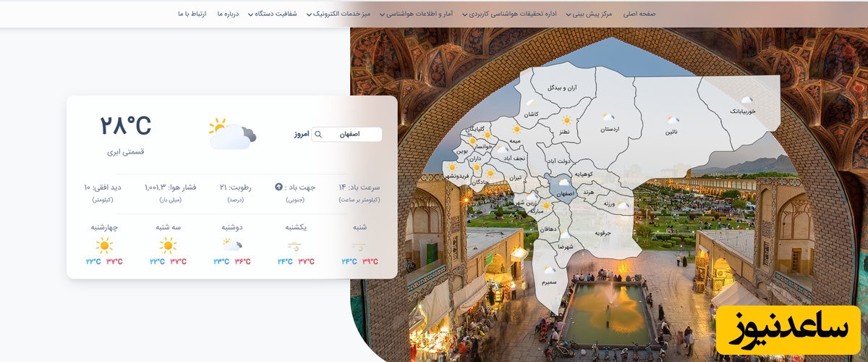Click the partly cloudy icon for today's weather
Image resolution: width=868 pixels, height=362 pixels.
click(x=231, y=133)
